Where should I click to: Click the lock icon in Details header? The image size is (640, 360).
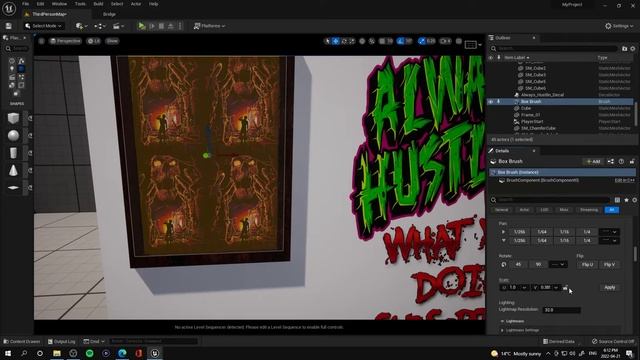pyautogui.click(x=632, y=162)
